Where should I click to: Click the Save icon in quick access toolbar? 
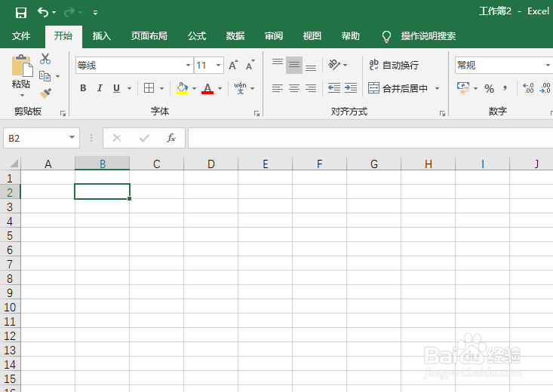point(21,13)
